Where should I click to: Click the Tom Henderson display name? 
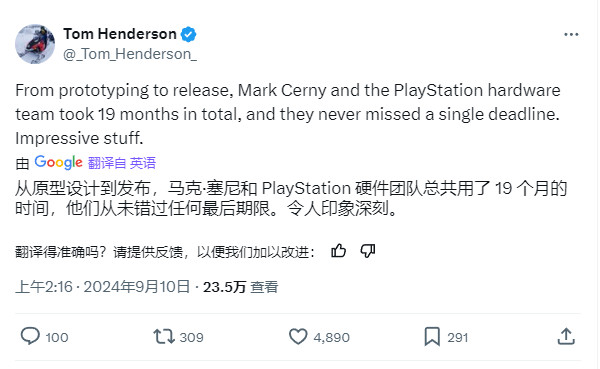coord(120,34)
